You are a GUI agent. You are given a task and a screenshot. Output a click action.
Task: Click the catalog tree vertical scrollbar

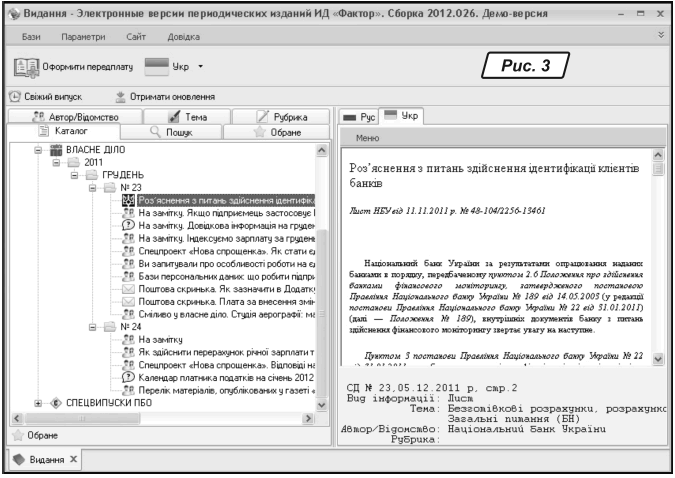(x=321, y=270)
